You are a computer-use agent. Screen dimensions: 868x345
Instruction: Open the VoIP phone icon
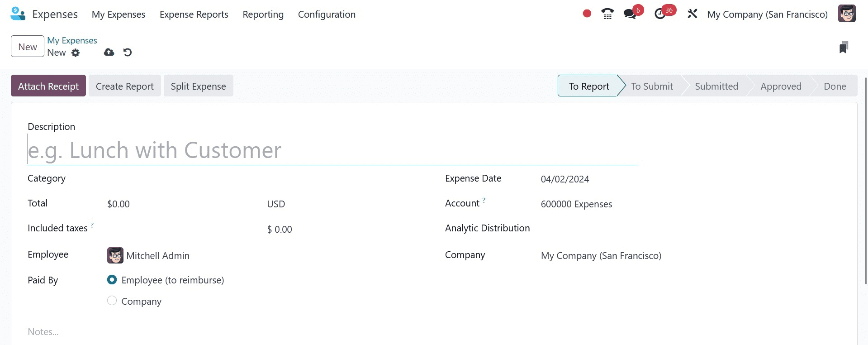click(x=607, y=14)
